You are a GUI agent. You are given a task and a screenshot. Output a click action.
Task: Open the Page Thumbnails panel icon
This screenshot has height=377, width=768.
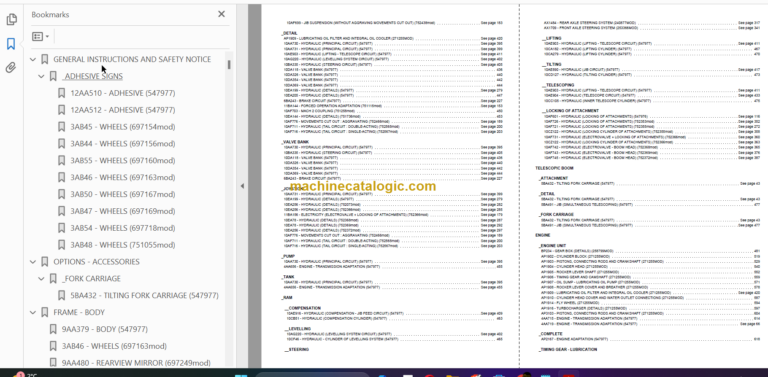click(11, 20)
